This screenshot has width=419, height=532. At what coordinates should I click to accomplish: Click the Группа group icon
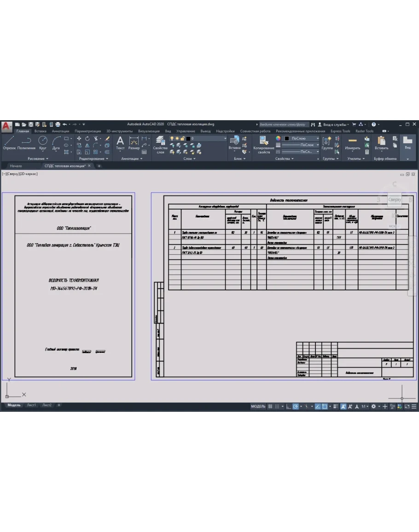(327, 143)
